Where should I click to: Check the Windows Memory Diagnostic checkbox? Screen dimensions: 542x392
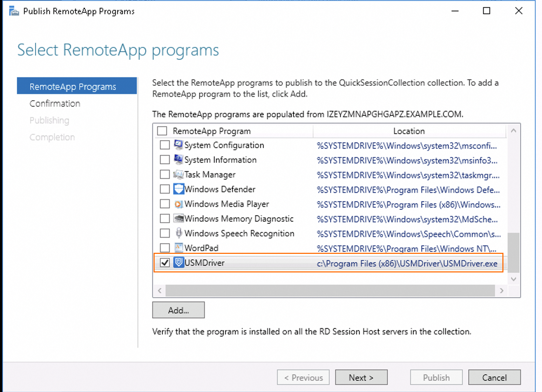pos(165,218)
